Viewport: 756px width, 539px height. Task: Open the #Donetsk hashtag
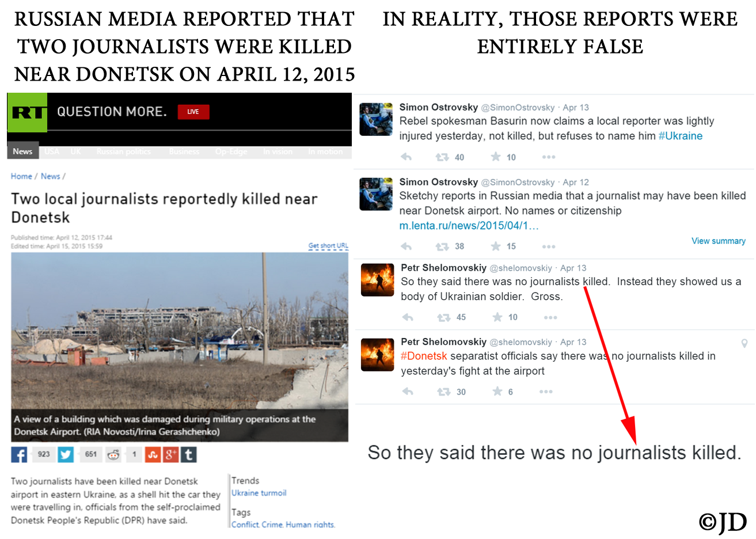[x=424, y=356]
